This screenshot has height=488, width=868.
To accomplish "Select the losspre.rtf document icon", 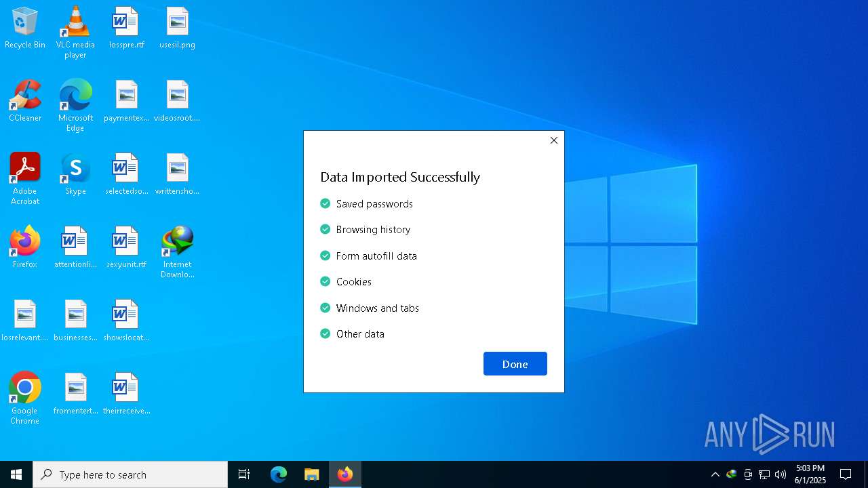I will coord(126,28).
